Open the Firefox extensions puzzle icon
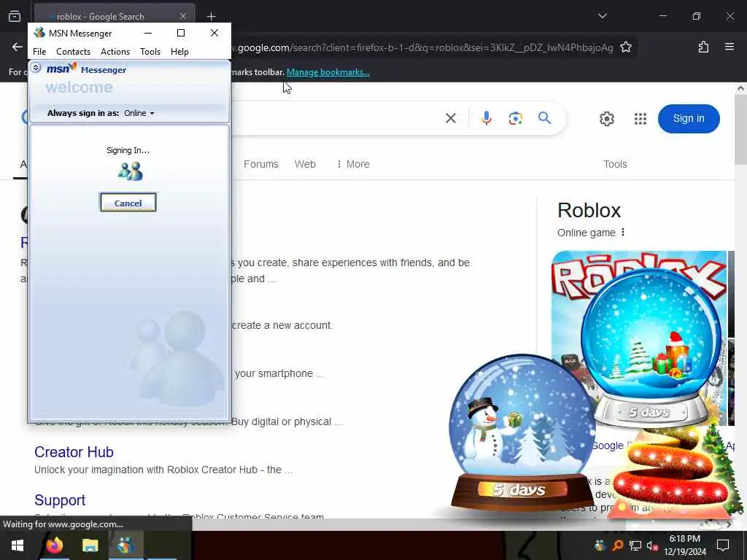This screenshot has height=560, width=747. (x=703, y=47)
